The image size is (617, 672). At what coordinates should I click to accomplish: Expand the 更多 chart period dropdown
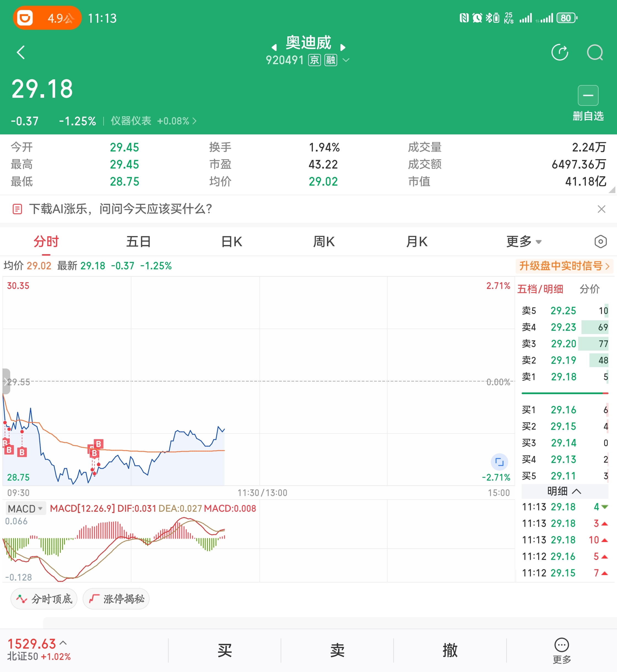point(524,241)
